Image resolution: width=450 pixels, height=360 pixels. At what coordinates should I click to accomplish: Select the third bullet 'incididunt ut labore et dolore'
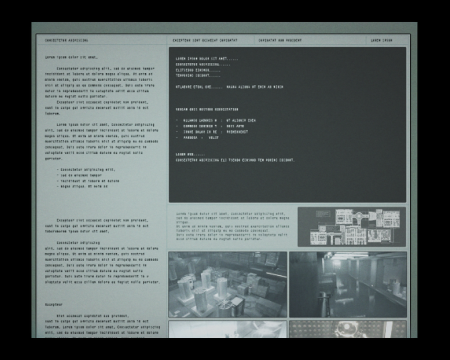pos(88,181)
